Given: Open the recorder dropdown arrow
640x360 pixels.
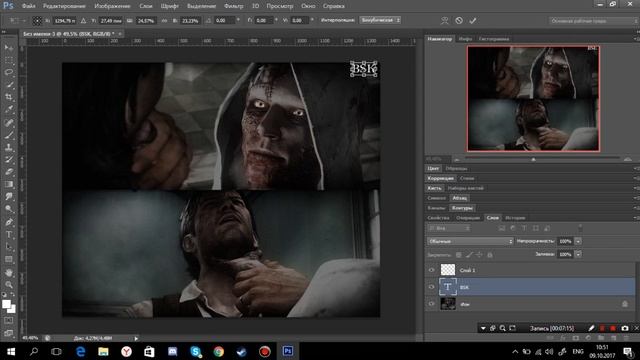Looking at the screenshot, I should [483, 328].
